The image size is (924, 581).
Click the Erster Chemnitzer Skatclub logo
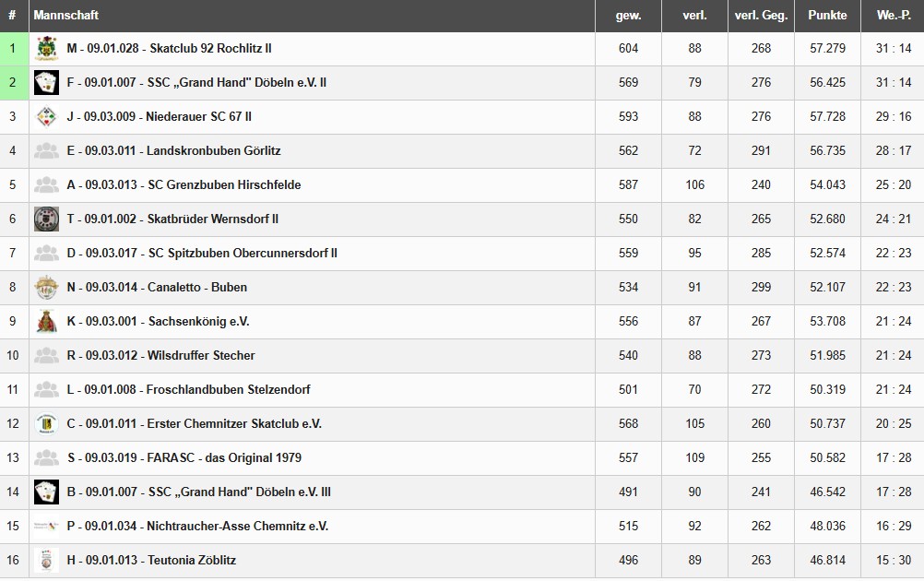[46, 423]
